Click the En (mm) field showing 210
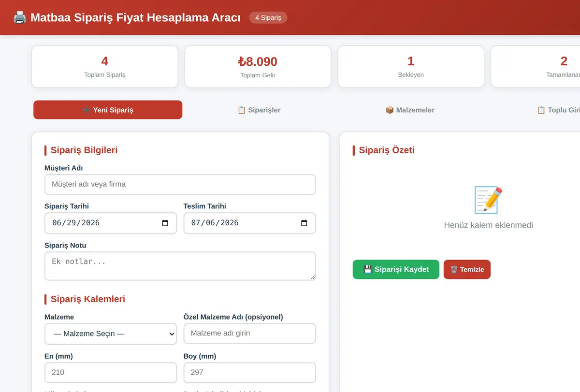The height and width of the screenshot is (392, 580). point(111,373)
